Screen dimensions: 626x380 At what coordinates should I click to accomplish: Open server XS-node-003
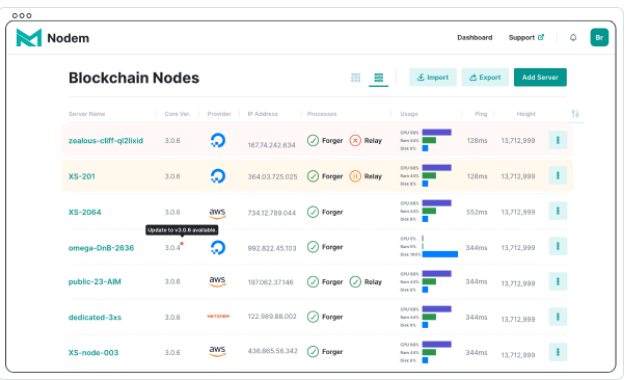click(93, 353)
